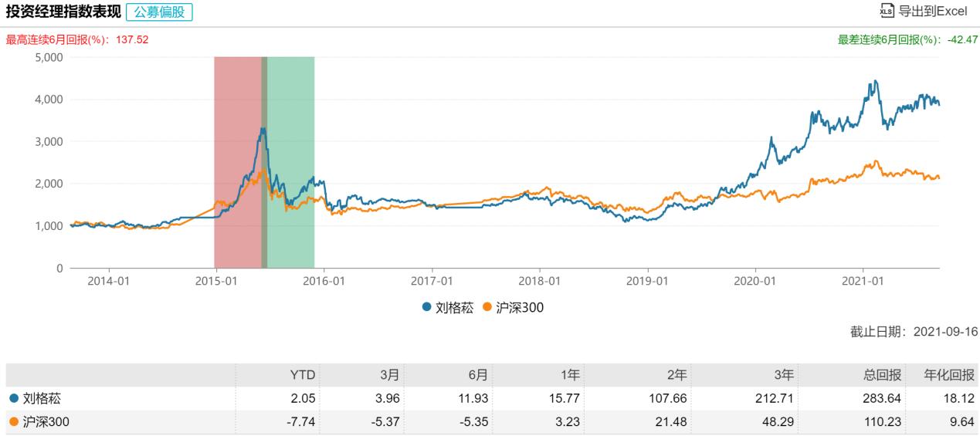Viewport: 980px width, 436px height.
Task: Click the 年化回报 column header
Action: 950,375
